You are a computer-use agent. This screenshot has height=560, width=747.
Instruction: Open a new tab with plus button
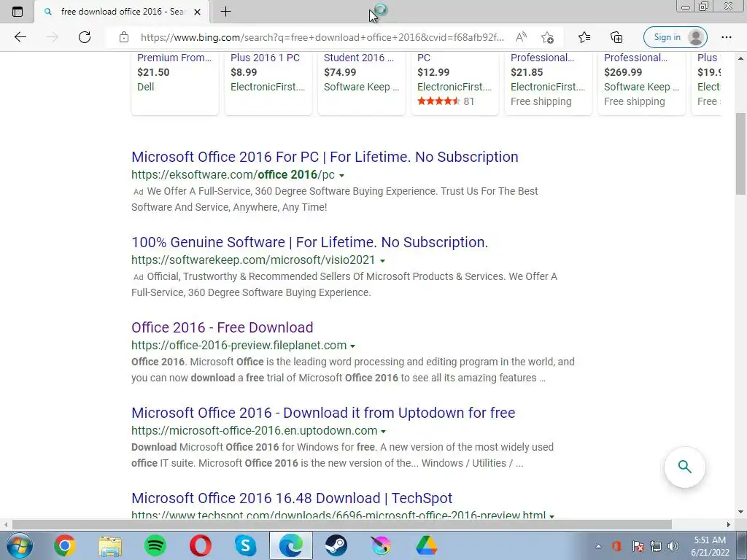point(226,12)
